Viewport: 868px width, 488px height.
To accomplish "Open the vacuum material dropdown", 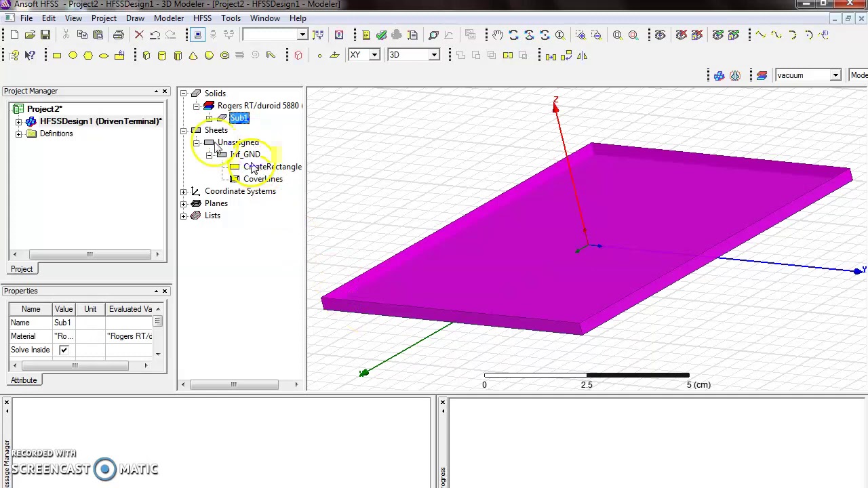I will (x=835, y=75).
